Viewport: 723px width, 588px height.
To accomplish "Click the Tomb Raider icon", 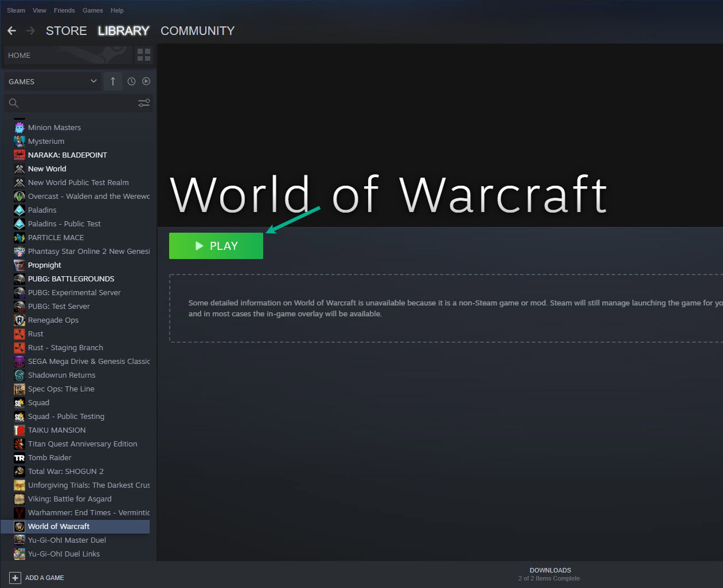I will click(19, 457).
